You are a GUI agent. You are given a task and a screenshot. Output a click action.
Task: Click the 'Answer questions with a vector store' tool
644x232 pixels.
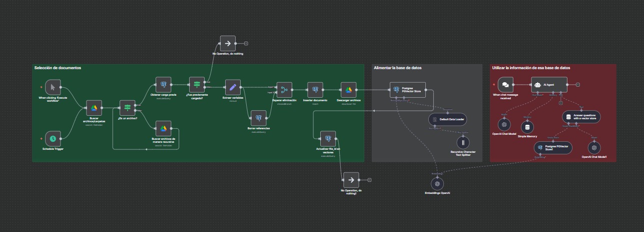click(581, 117)
